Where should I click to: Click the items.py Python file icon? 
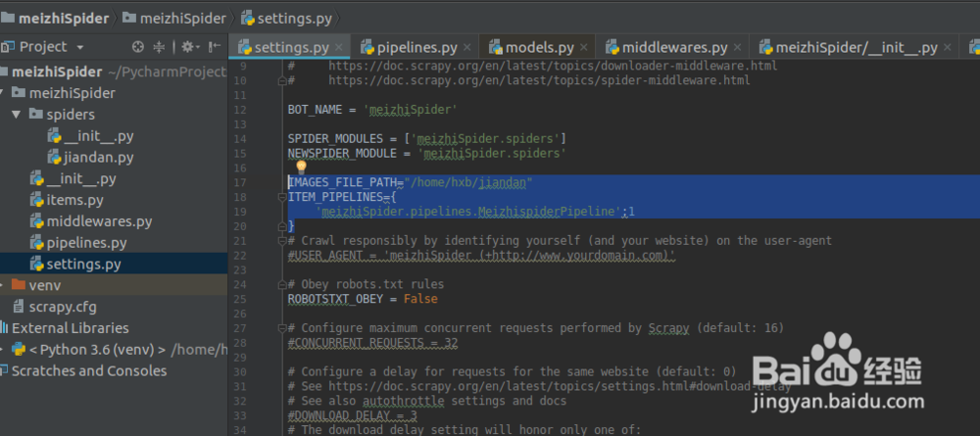(37, 201)
